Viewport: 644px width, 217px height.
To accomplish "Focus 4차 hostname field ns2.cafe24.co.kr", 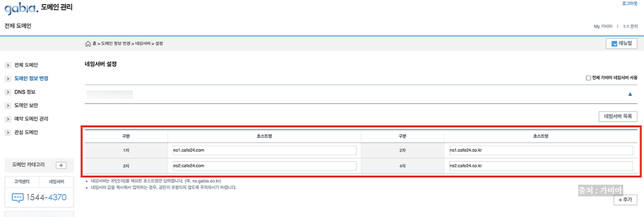I will tap(541, 166).
